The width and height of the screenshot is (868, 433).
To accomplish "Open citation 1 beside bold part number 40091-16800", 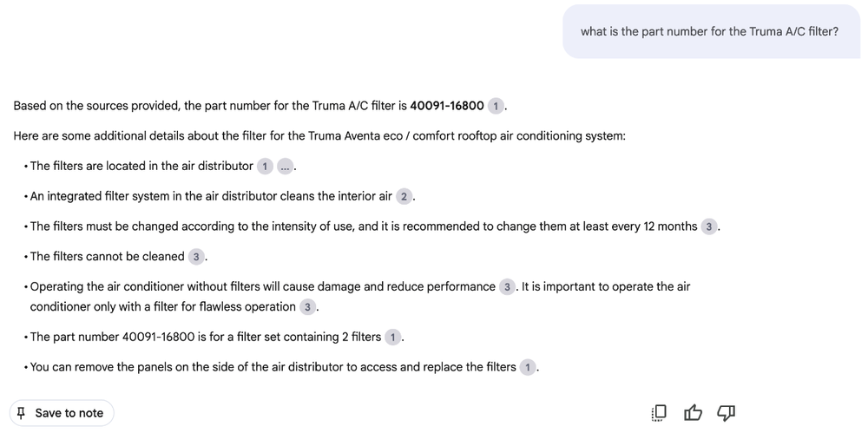I will pyautogui.click(x=495, y=106).
